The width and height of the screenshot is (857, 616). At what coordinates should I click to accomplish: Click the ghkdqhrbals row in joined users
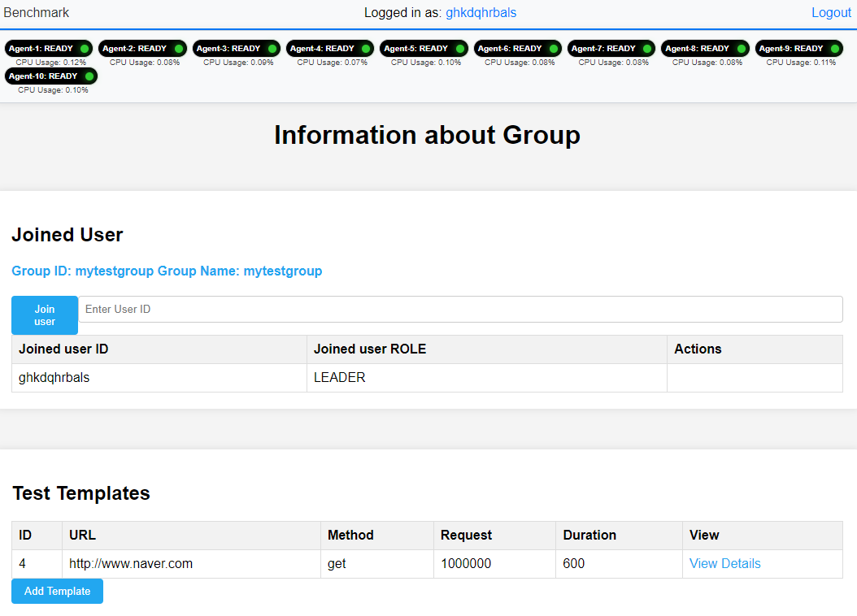pyautogui.click(x=427, y=378)
